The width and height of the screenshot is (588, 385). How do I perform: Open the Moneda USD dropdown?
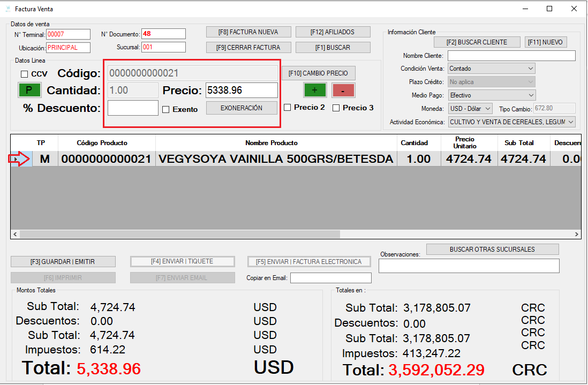click(x=470, y=108)
